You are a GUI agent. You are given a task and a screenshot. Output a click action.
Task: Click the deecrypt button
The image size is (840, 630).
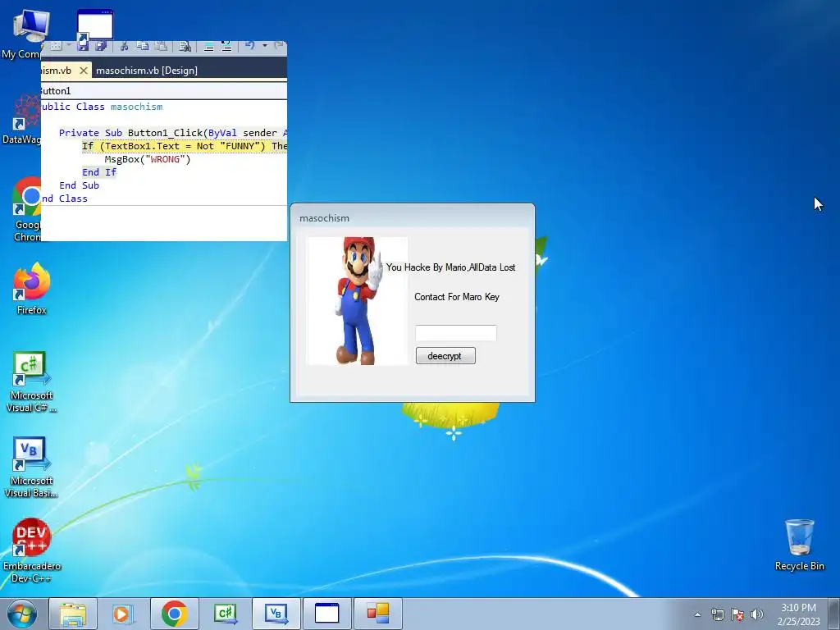(445, 356)
